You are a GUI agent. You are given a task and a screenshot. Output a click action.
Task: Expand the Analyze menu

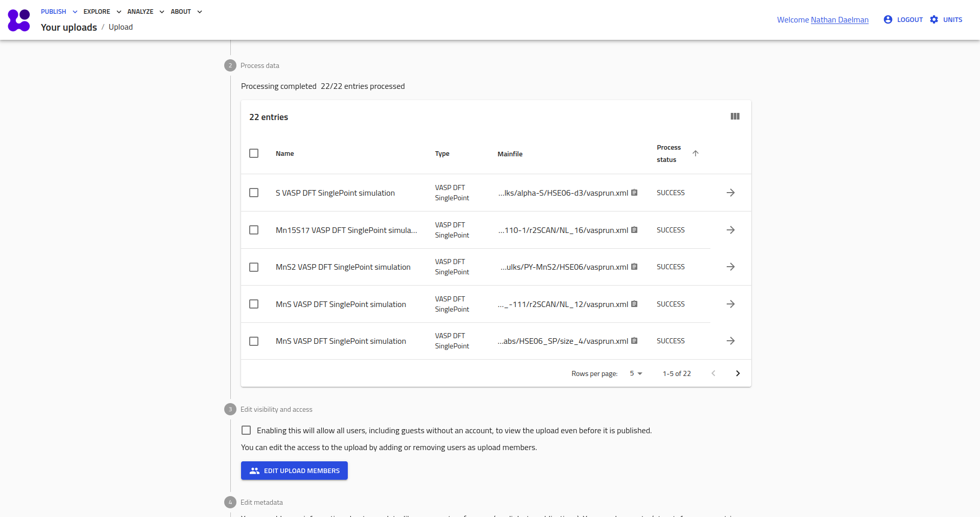(x=146, y=12)
